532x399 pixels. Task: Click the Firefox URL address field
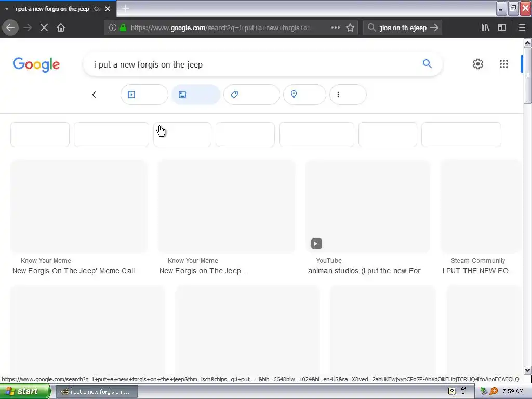pyautogui.click(x=220, y=28)
